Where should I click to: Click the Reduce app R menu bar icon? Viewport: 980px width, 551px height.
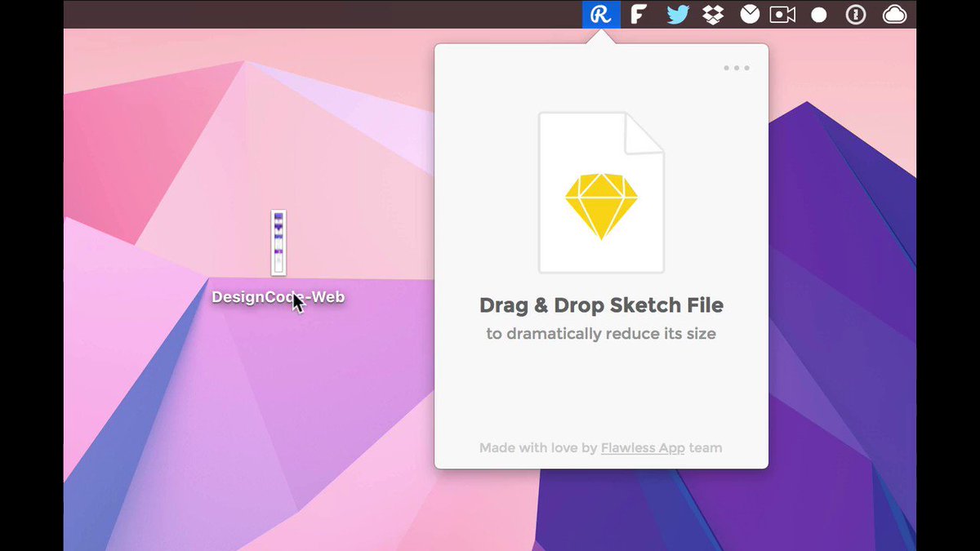click(x=601, y=14)
